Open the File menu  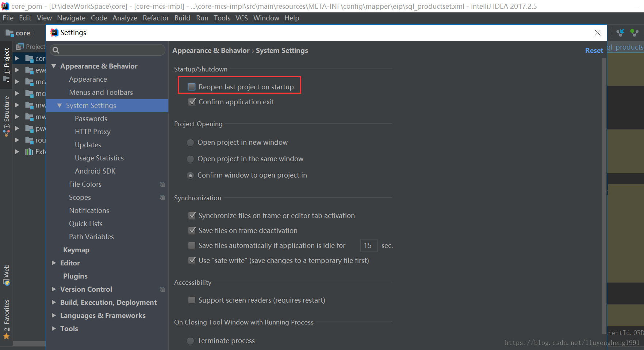coord(8,18)
